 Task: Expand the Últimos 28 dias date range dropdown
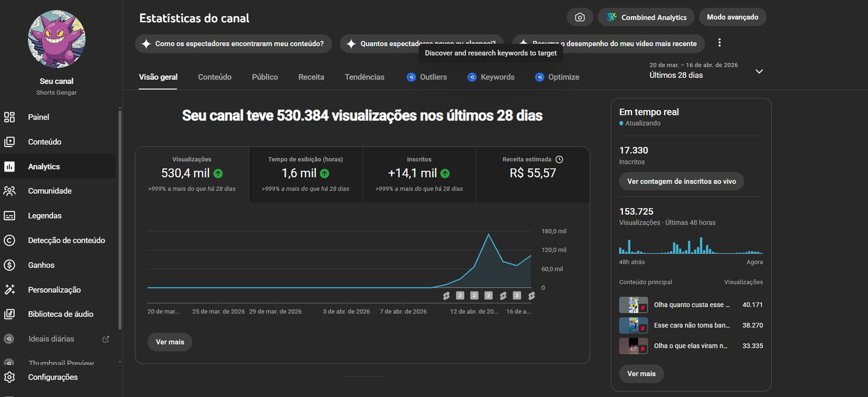point(759,72)
